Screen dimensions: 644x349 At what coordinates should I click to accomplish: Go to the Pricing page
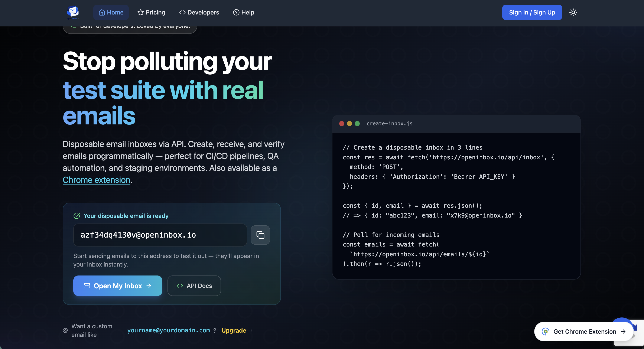point(151,12)
